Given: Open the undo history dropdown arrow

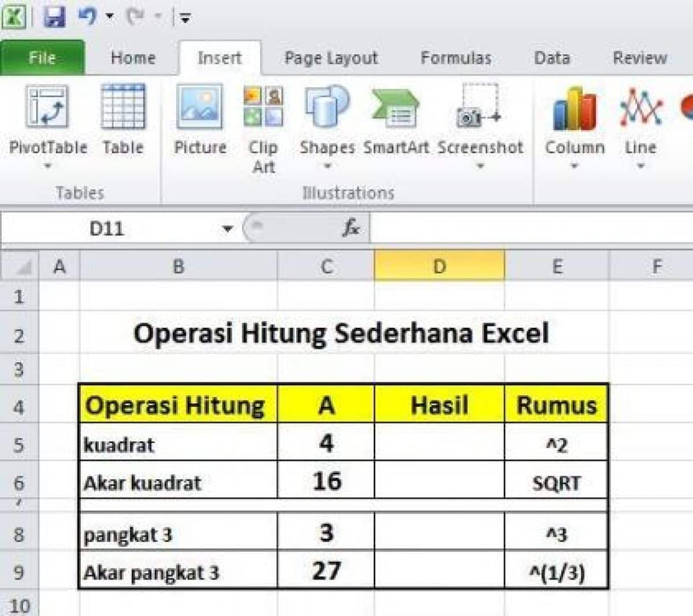Looking at the screenshot, I should [110, 17].
